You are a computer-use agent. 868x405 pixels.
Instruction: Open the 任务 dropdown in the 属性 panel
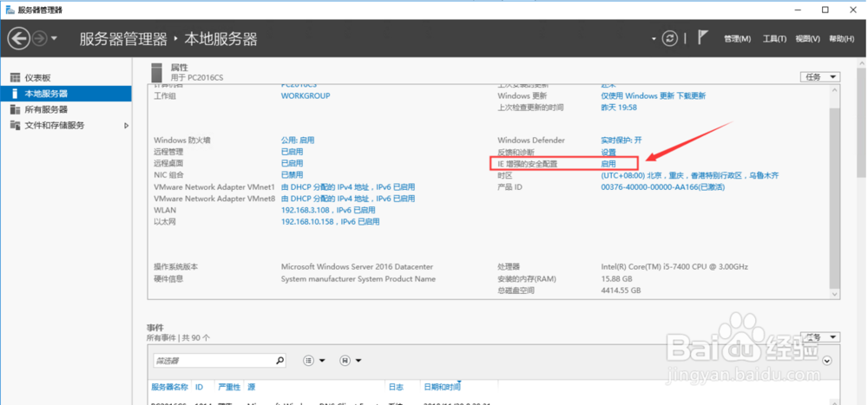pyautogui.click(x=820, y=77)
